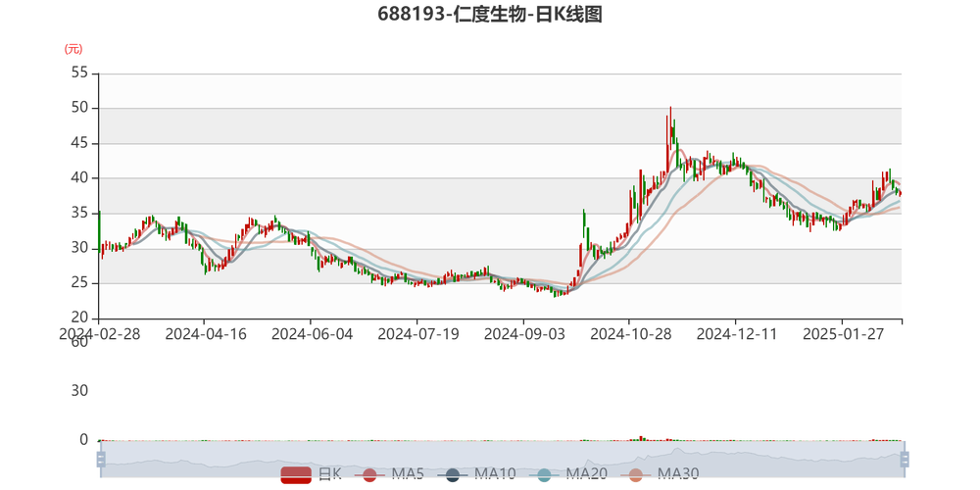The height and width of the screenshot is (490, 980).
Task: Toggle the MA10 legend series
Action: (476, 474)
